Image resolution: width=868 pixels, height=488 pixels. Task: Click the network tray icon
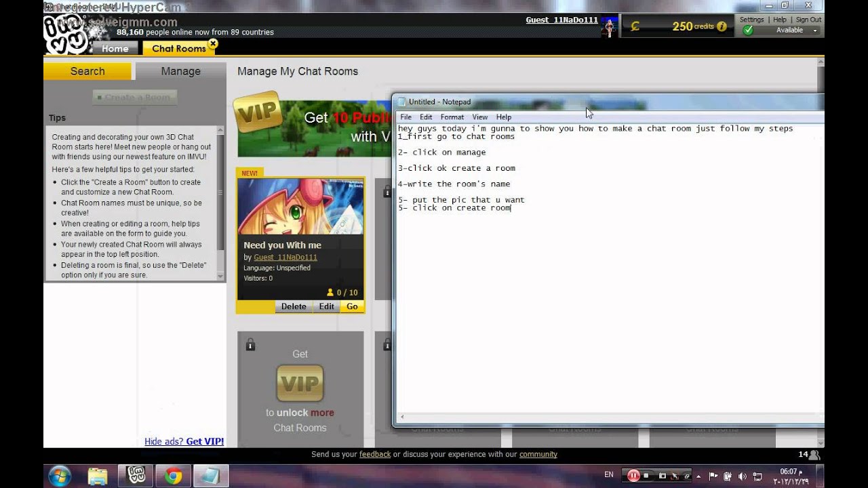(757, 476)
